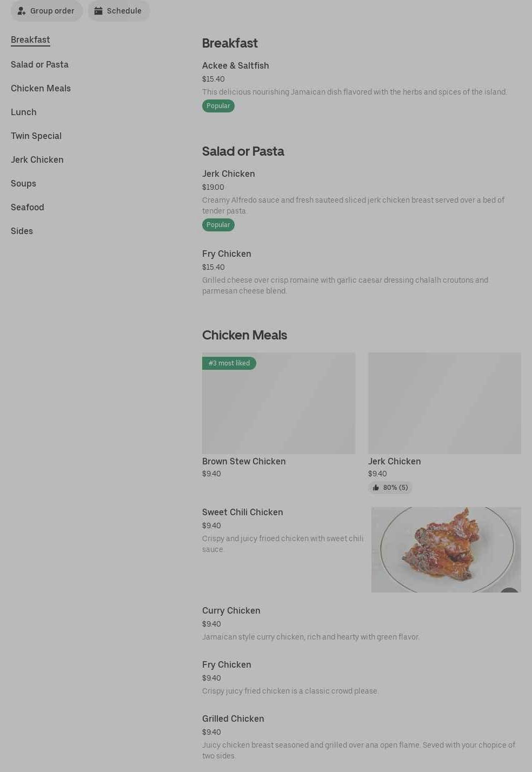Click the thumbs-up rating icon under Jerk Chicken
This screenshot has width=532, height=772.
[x=376, y=488]
